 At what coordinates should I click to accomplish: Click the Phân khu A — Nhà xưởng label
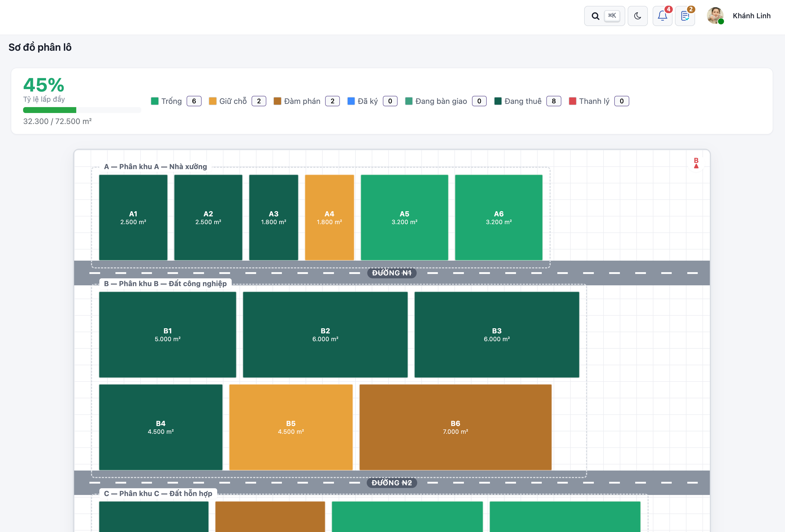coord(155,166)
